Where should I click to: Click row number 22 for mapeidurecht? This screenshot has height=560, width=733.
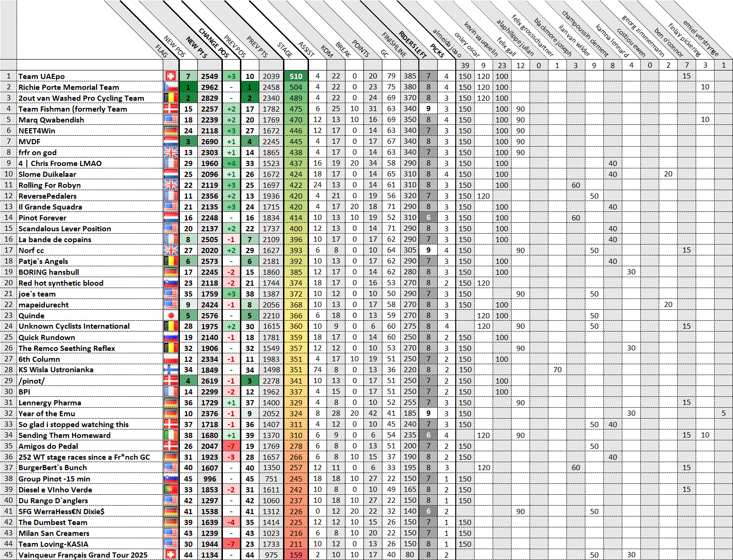9,305
